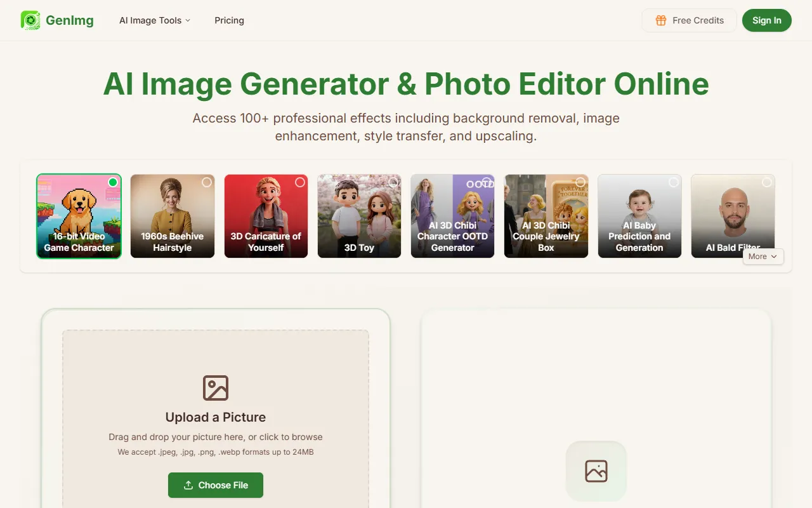Click the Sign In button
The width and height of the screenshot is (812, 508).
coord(766,20)
